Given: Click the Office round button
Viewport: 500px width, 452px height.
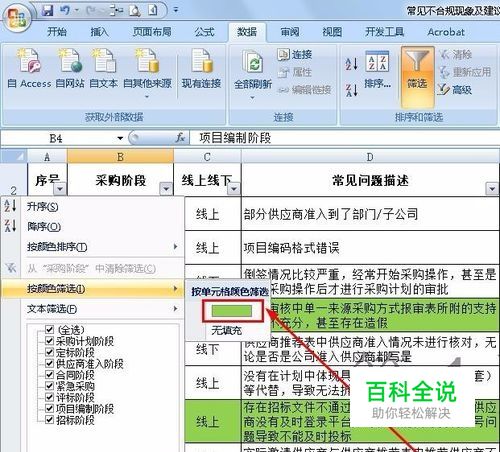Looking at the screenshot, I should [17, 18].
